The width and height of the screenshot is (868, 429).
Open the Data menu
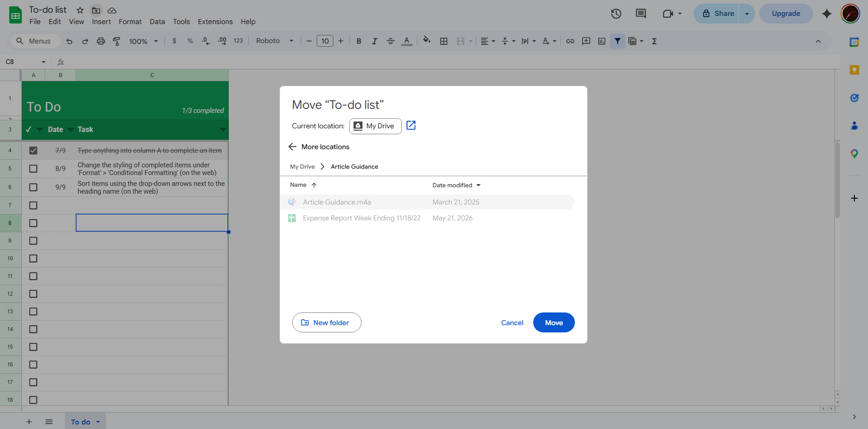(157, 21)
